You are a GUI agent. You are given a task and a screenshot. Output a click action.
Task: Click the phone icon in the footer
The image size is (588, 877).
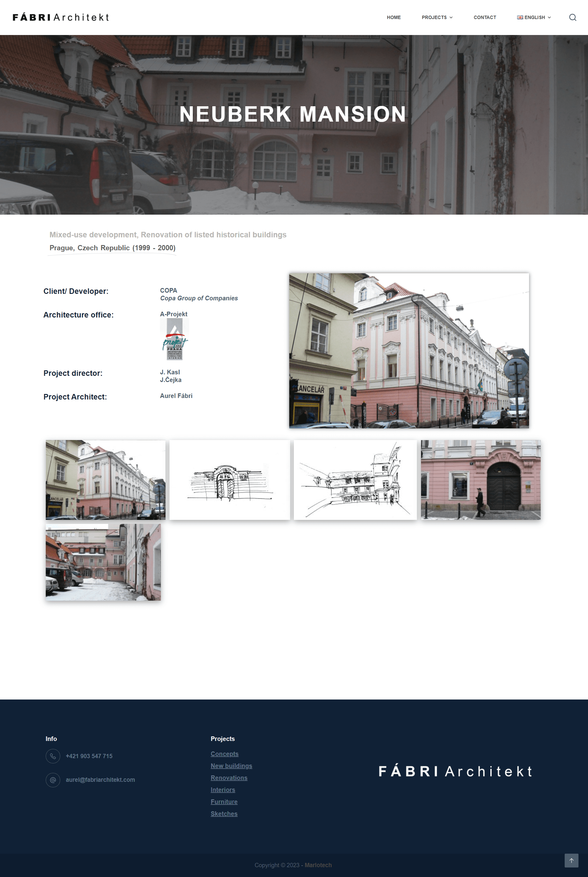click(53, 756)
